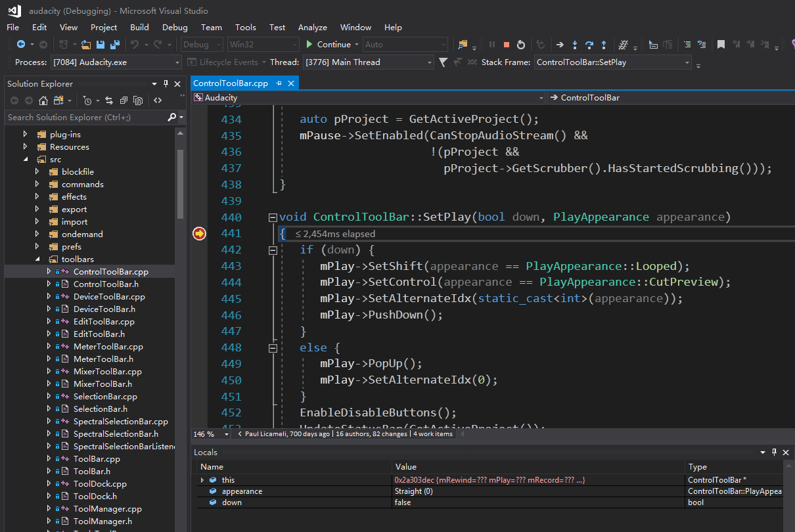Screen dimensions: 795x532
Task: Click the Step Over arrow icon
Action: (x=589, y=45)
